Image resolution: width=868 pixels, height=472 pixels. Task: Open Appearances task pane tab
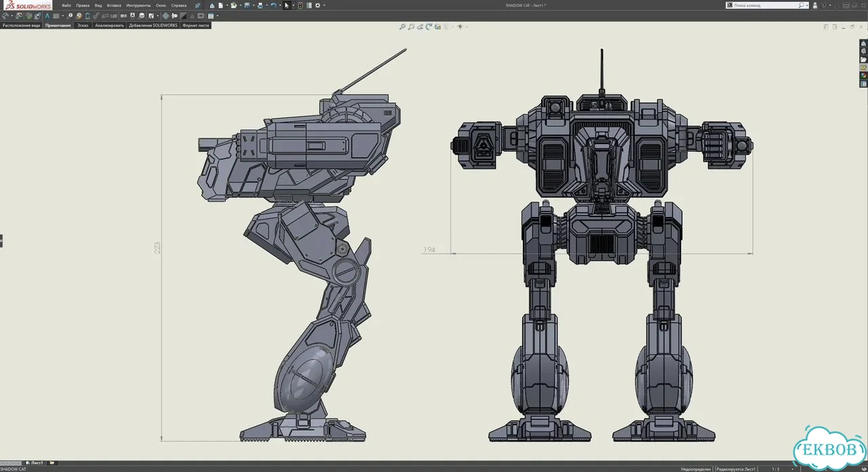coord(863,76)
